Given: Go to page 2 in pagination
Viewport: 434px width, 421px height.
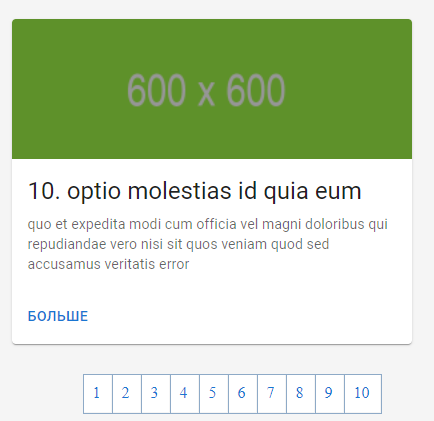Looking at the screenshot, I should point(127,394).
